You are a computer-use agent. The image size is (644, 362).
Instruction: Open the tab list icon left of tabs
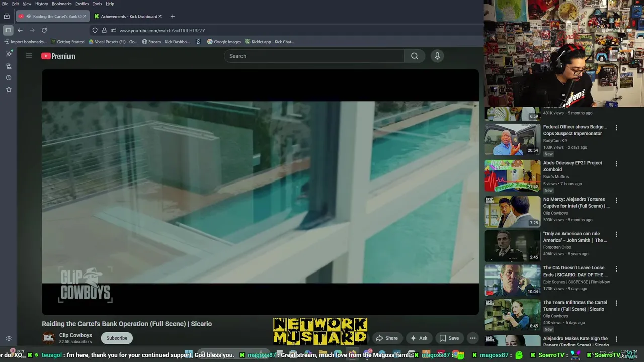point(7,16)
